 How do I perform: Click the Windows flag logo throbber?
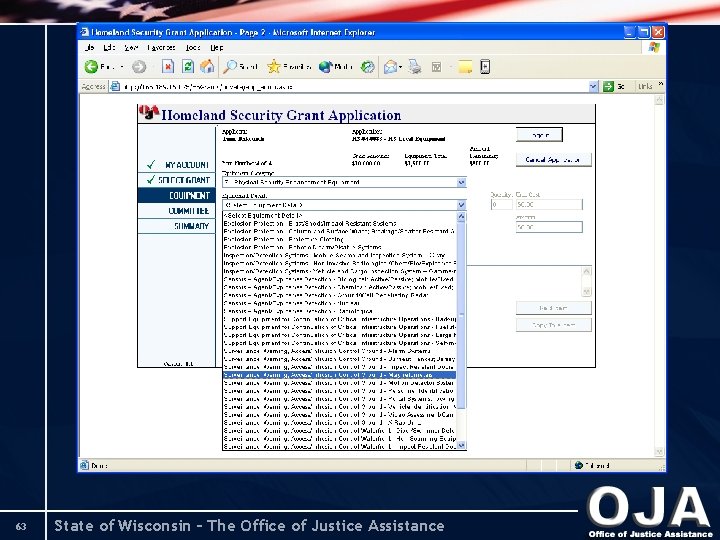click(654, 47)
